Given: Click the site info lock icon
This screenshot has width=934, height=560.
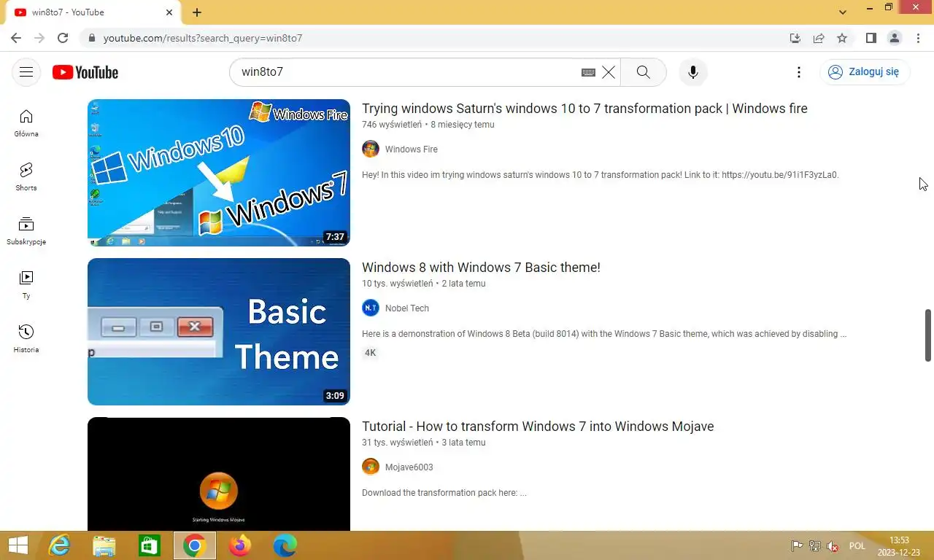Looking at the screenshot, I should 91,38.
